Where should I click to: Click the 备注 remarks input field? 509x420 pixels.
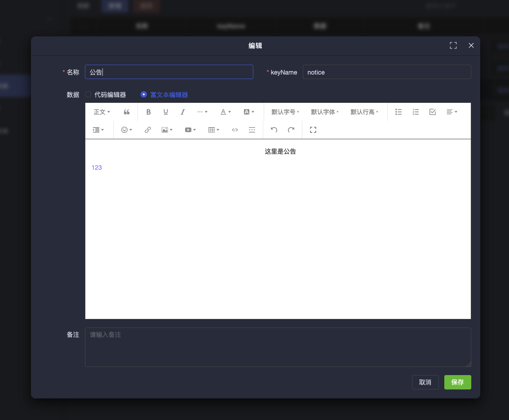tap(278, 347)
